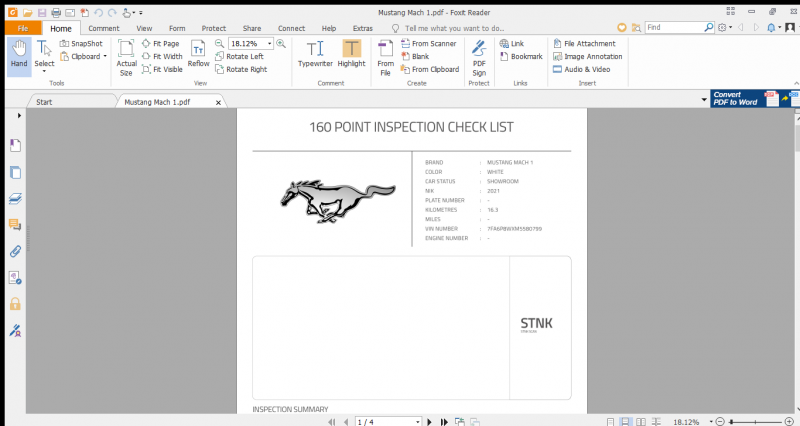Open the Bookmarks panel in sidebar
Viewport: 800px width, 426px height.
[x=15, y=146]
